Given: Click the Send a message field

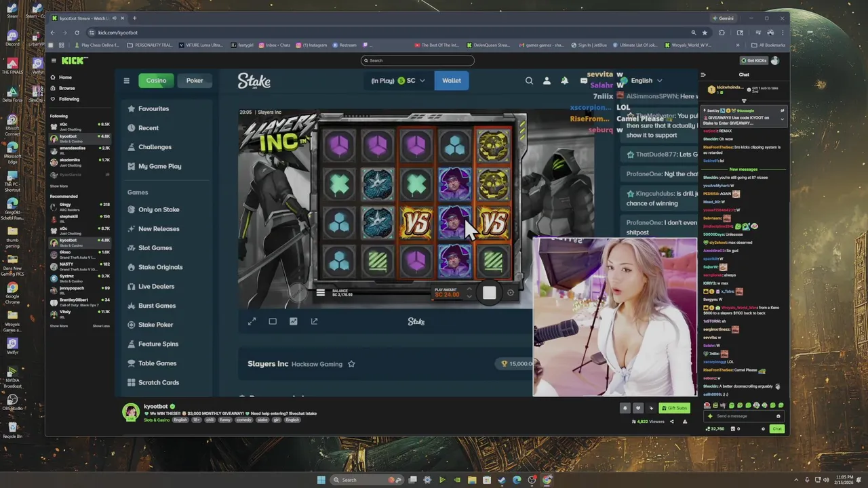Looking at the screenshot, I should (744, 416).
